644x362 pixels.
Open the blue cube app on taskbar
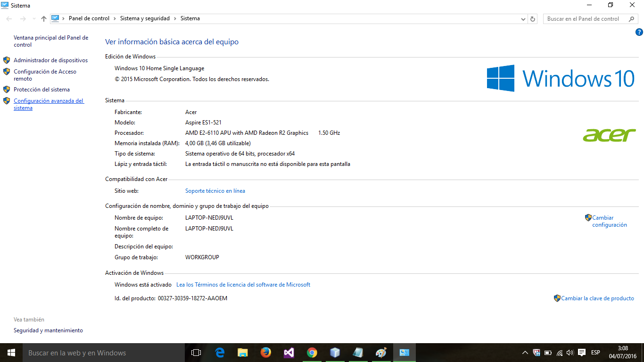coord(335,353)
